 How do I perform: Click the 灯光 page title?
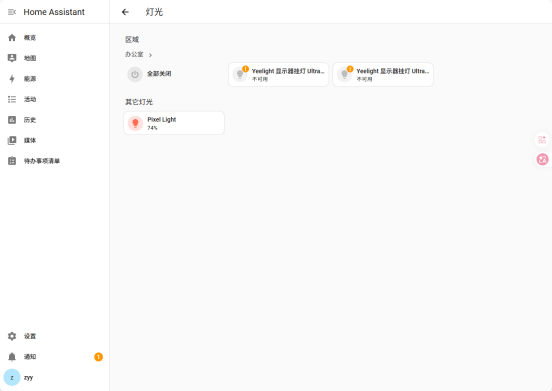[154, 12]
